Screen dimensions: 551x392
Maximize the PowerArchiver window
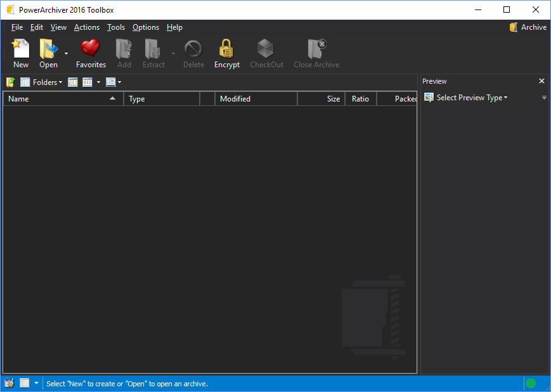click(x=507, y=10)
